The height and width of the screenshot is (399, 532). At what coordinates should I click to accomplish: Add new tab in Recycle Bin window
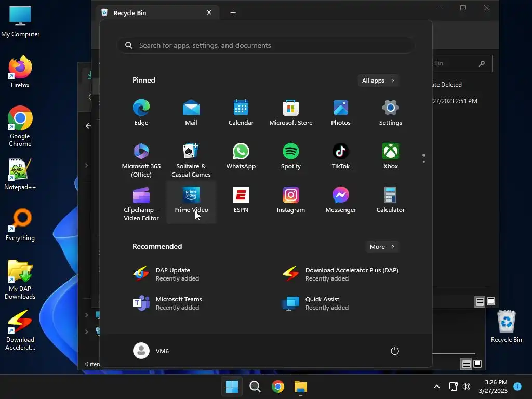coord(233,13)
